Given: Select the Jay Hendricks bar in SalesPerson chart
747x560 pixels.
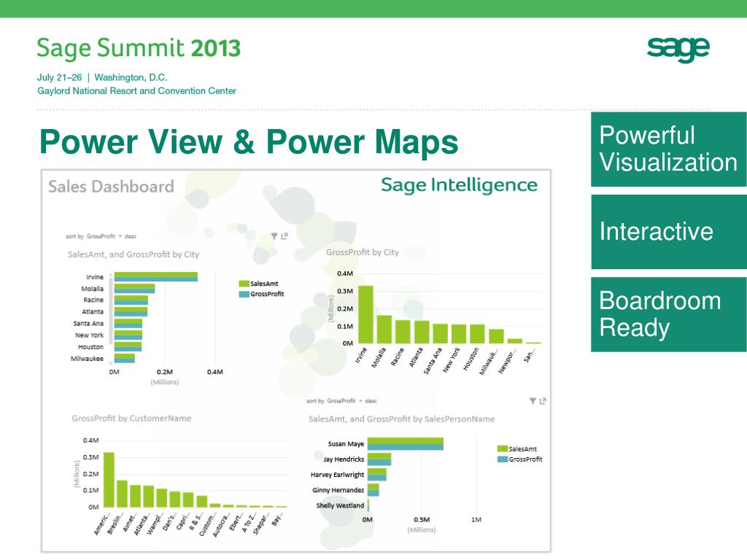Looking at the screenshot, I should tap(379, 459).
